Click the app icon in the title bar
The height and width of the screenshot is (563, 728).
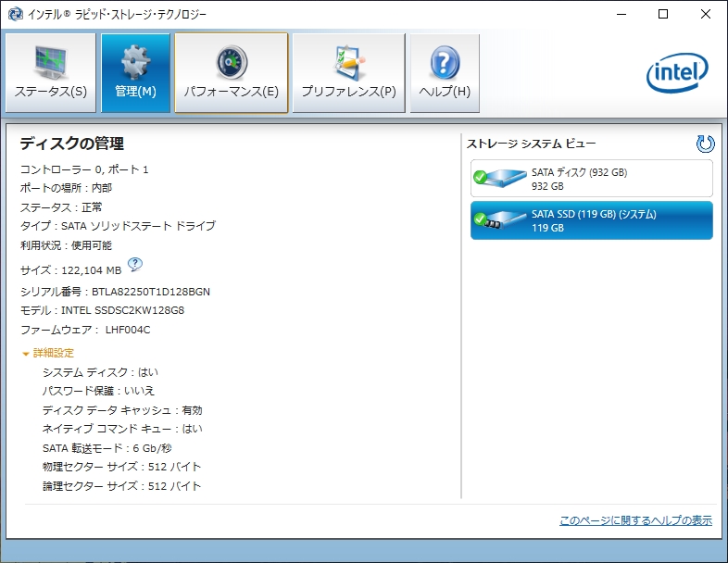point(16,15)
